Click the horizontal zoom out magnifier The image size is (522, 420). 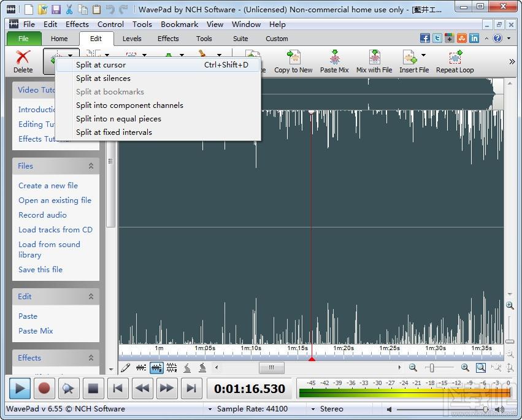point(413,368)
